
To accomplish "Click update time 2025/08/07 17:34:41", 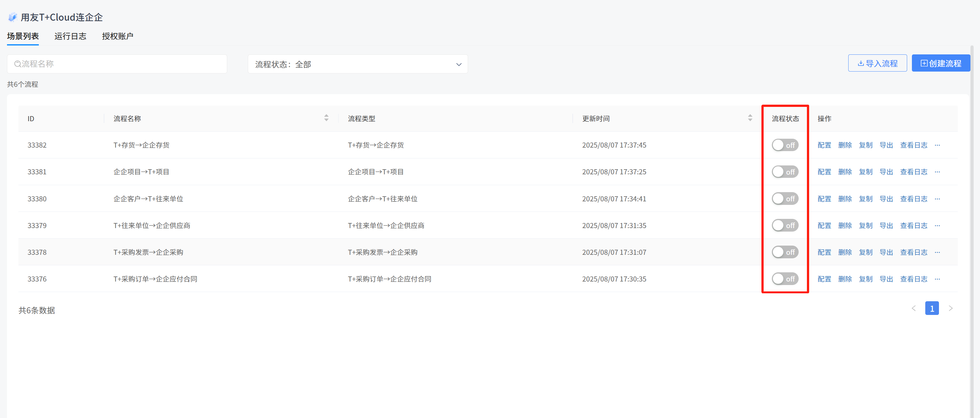I will click(x=614, y=199).
